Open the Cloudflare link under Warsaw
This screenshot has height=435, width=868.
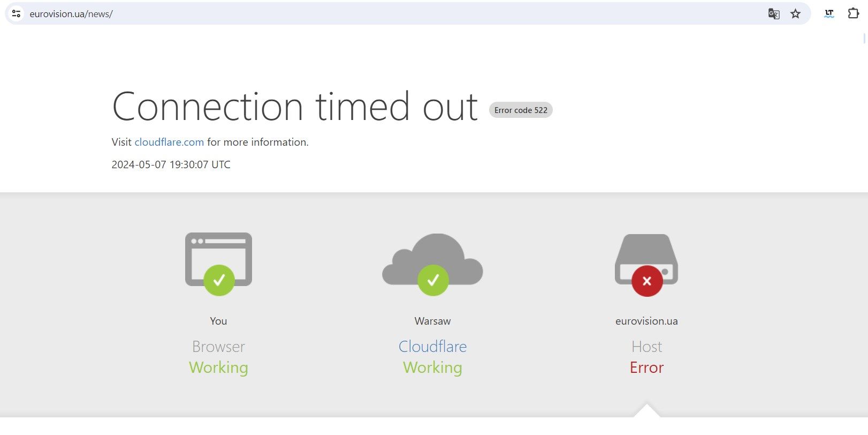pyautogui.click(x=432, y=347)
